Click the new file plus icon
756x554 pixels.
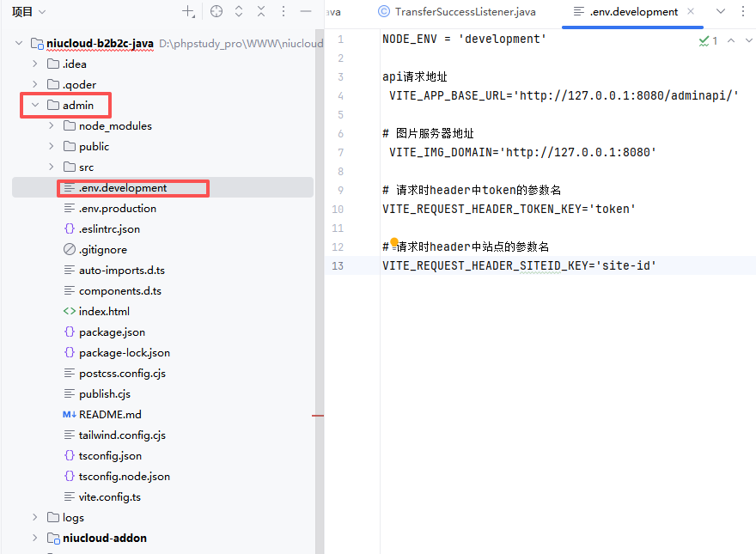(x=188, y=11)
